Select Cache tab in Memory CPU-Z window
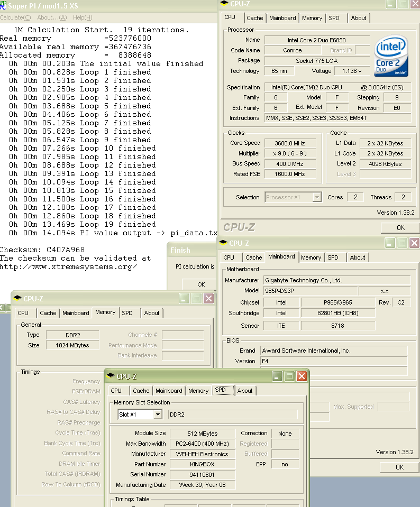 point(48,313)
